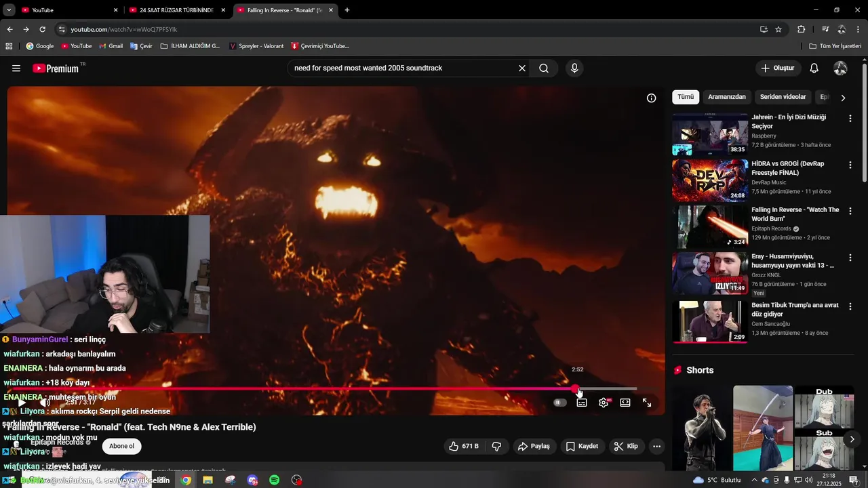This screenshot has height=488, width=868.
Task: Show more filter chips arrow
Action: pos(843,98)
